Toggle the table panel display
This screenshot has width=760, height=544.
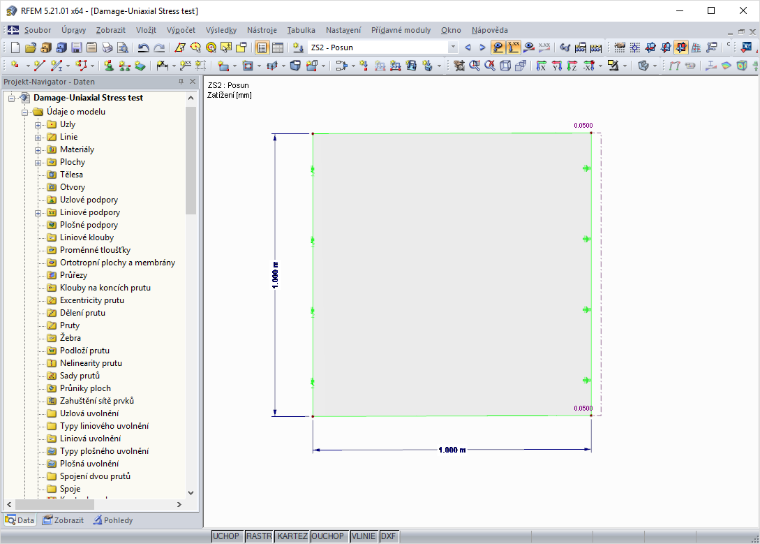[x=278, y=48]
